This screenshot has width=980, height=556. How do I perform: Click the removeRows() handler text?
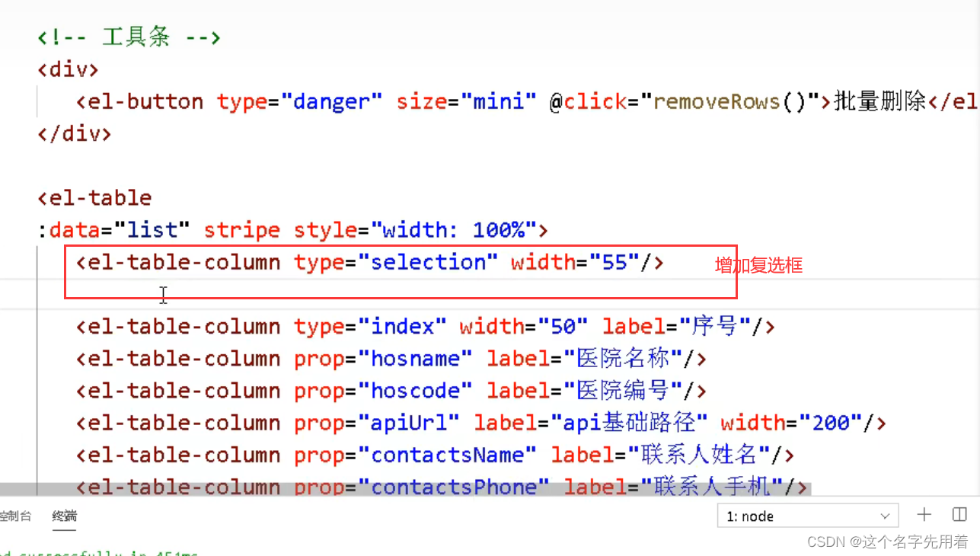click(729, 101)
